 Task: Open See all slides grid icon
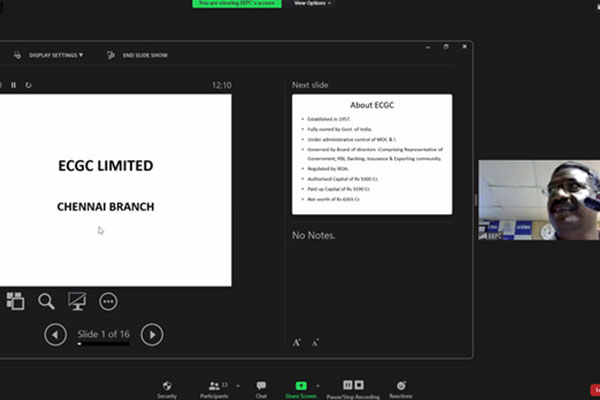tap(15, 301)
